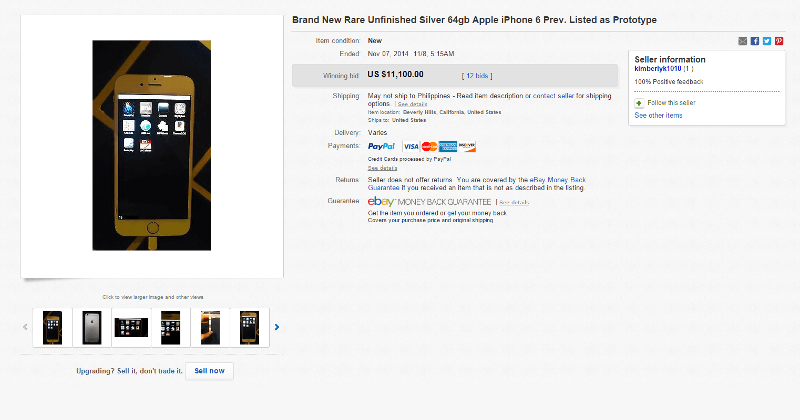Pin listing on Pinterest
800x420 pixels.
pyautogui.click(x=778, y=41)
